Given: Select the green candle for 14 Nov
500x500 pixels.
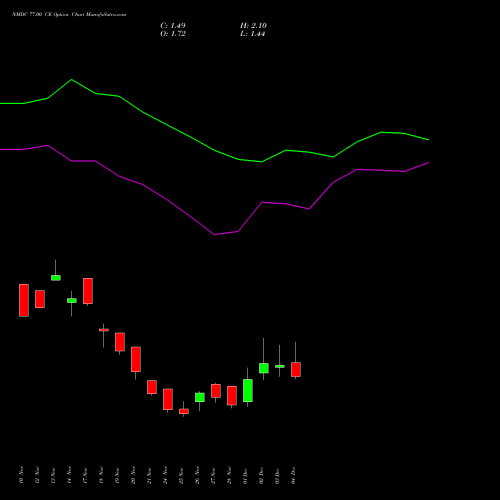Looking at the screenshot, I should (72, 300).
